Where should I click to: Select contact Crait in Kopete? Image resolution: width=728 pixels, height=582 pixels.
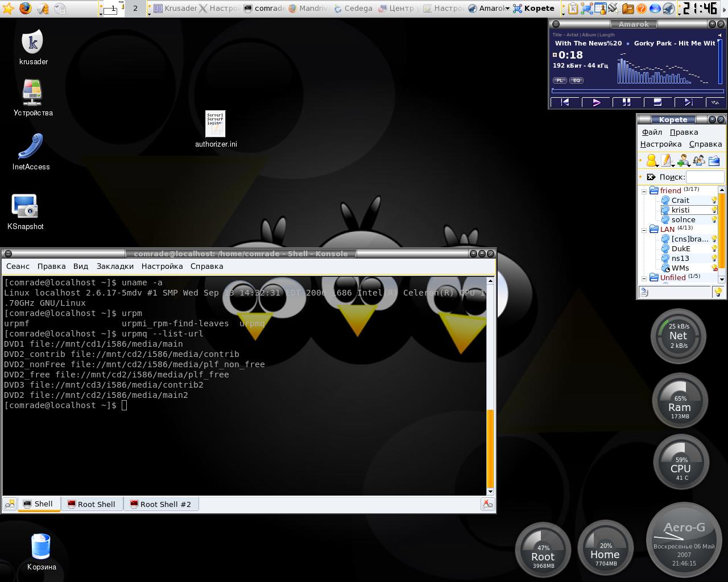pyautogui.click(x=680, y=200)
